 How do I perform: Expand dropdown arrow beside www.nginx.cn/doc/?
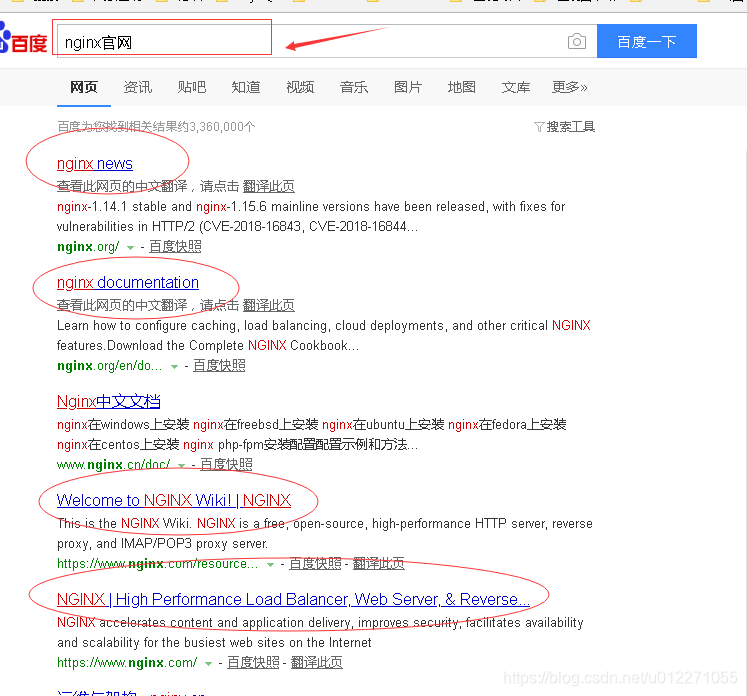(181, 465)
